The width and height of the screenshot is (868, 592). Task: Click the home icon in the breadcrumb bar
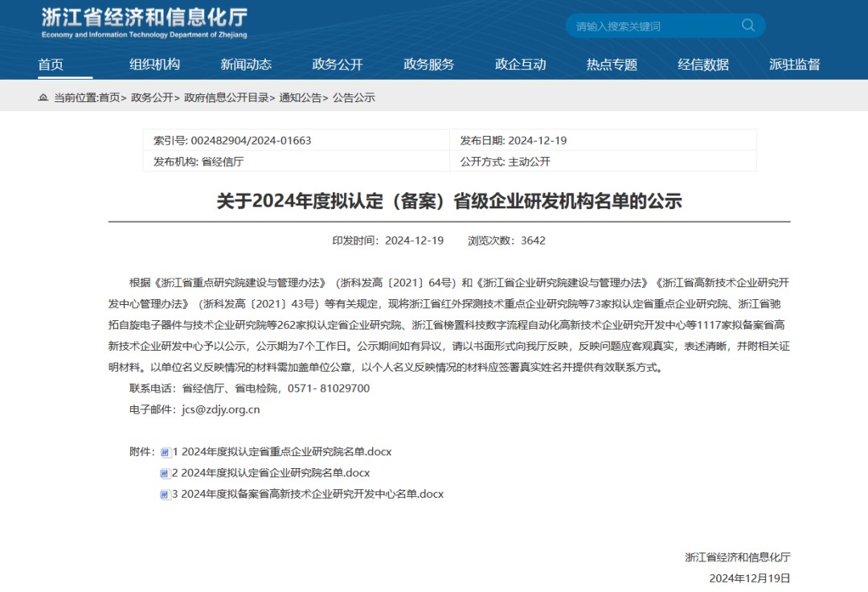point(42,98)
